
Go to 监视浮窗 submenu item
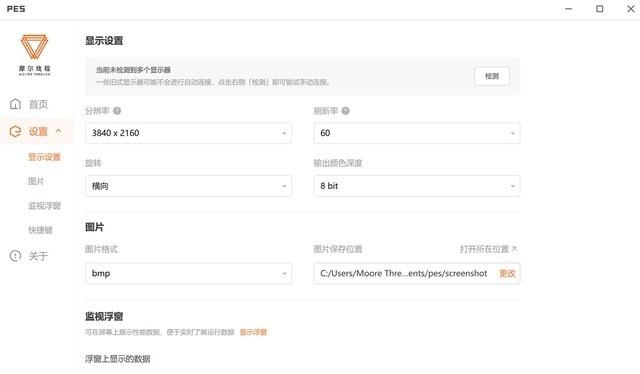coord(44,205)
